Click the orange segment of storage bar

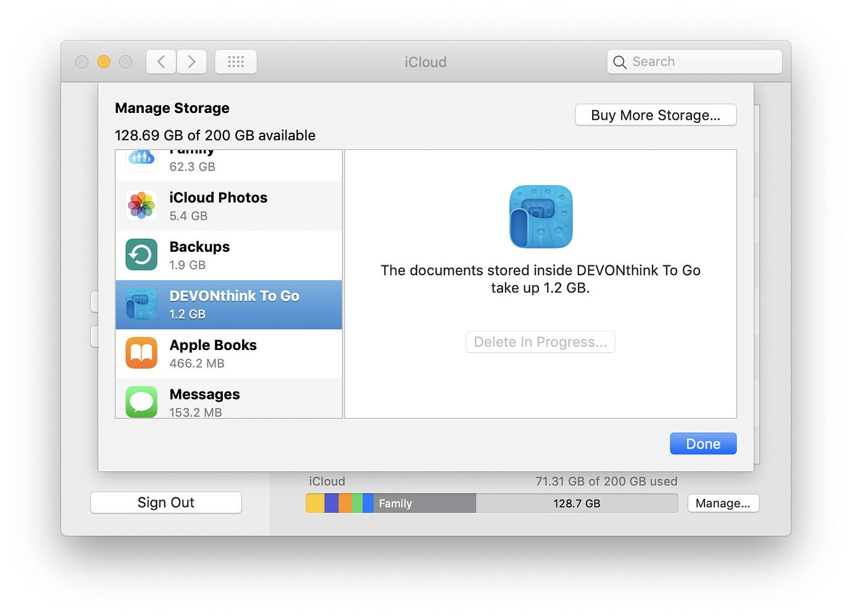[345, 503]
